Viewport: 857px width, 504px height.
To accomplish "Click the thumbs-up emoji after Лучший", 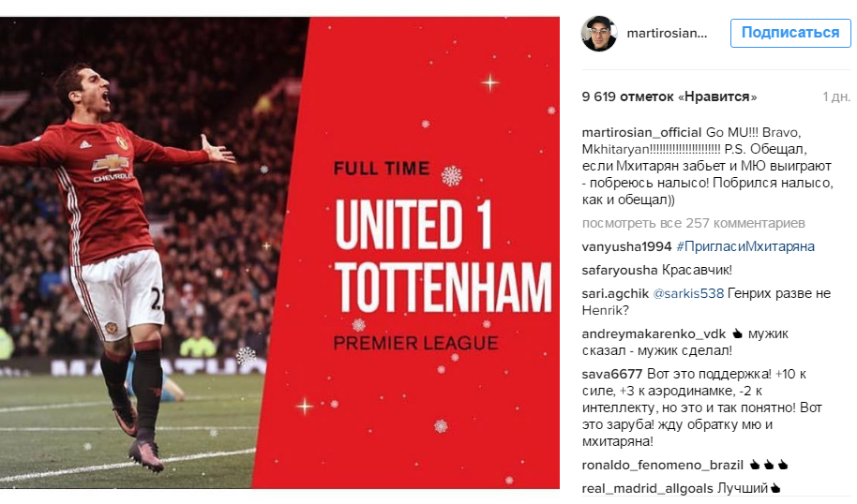I will [x=775, y=489].
